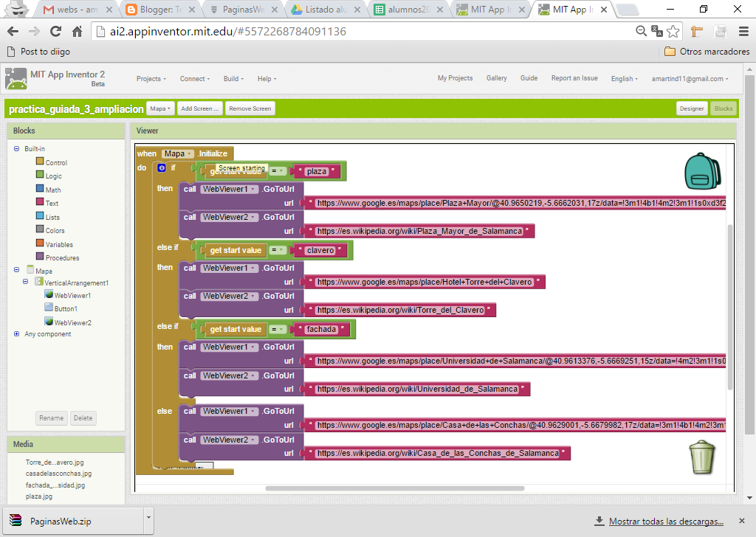Collapse the Built-in blocks tree
This screenshot has height=537, width=756.
click(x=16, y=149)
